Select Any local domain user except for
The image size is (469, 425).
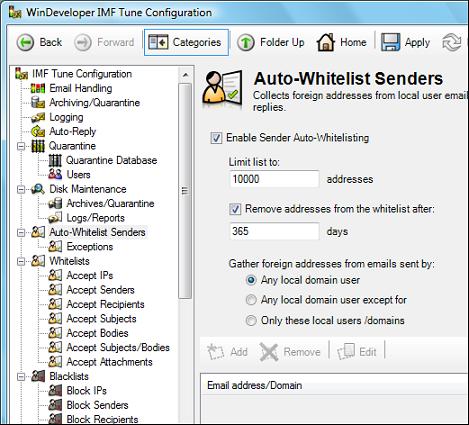click(x=251, y=300)
